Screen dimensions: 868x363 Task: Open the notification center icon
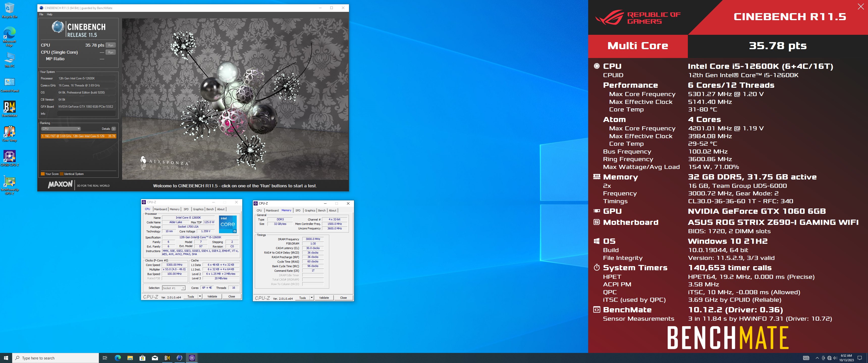coord(860,358)
